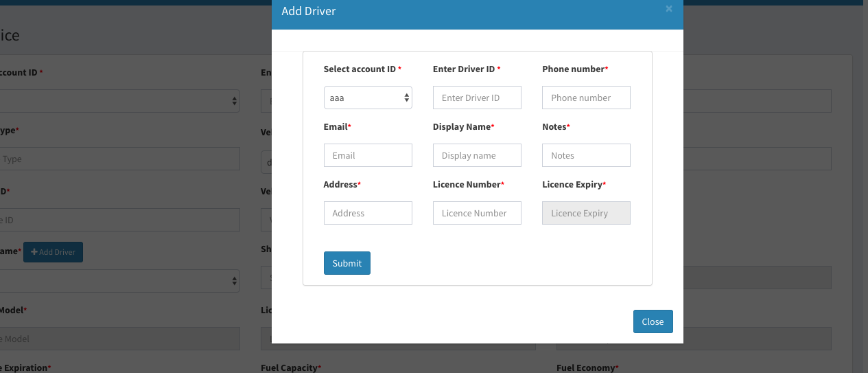Open the dropdown below the Add Driver button

120,281
